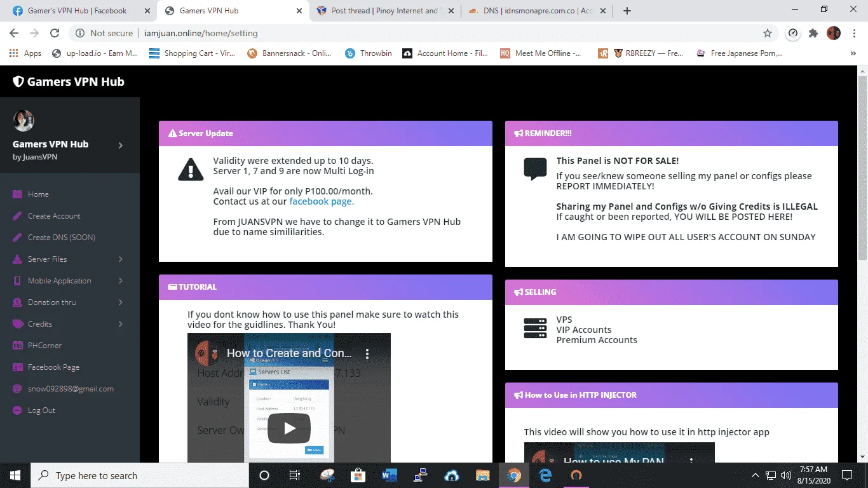Screen dimensions: 868x488
Task: Expand the Credits submenu chevron
Action: click(x=121, y=324)
